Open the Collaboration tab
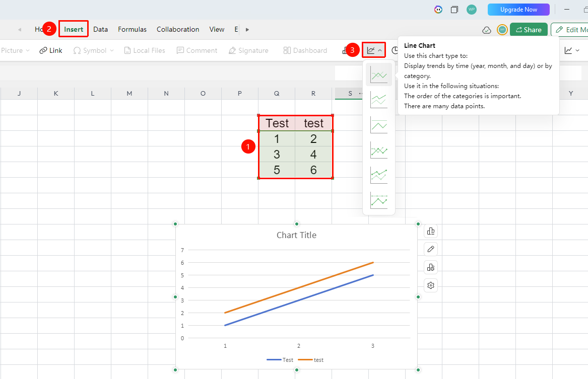 [x=178, y=29]
